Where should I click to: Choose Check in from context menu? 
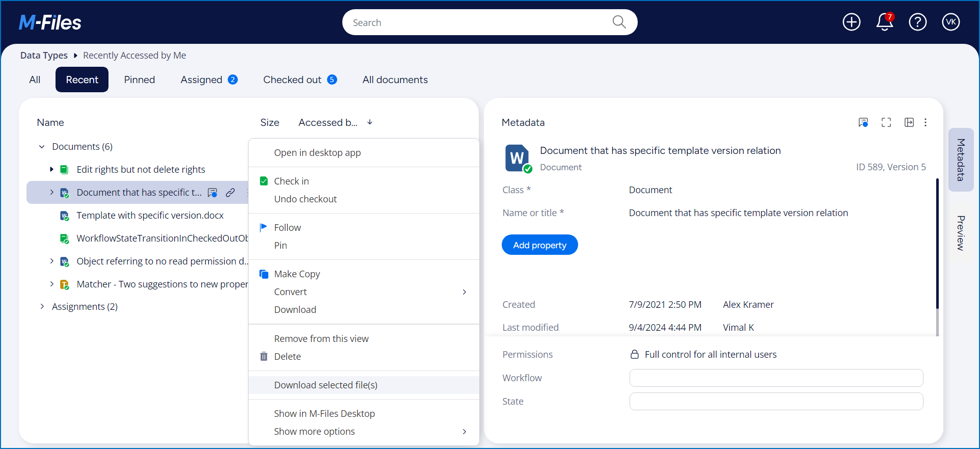pyautogui.click(x=364, y=181)
